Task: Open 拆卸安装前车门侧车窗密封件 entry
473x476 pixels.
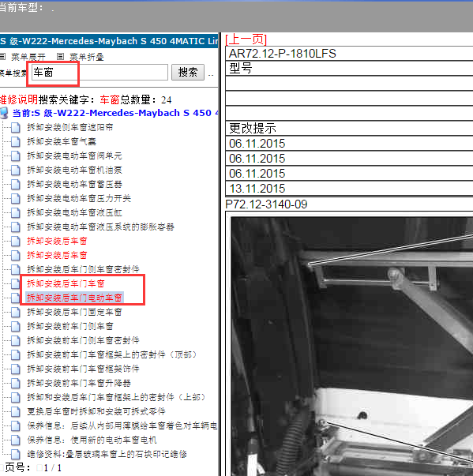Action: (83, 340)
